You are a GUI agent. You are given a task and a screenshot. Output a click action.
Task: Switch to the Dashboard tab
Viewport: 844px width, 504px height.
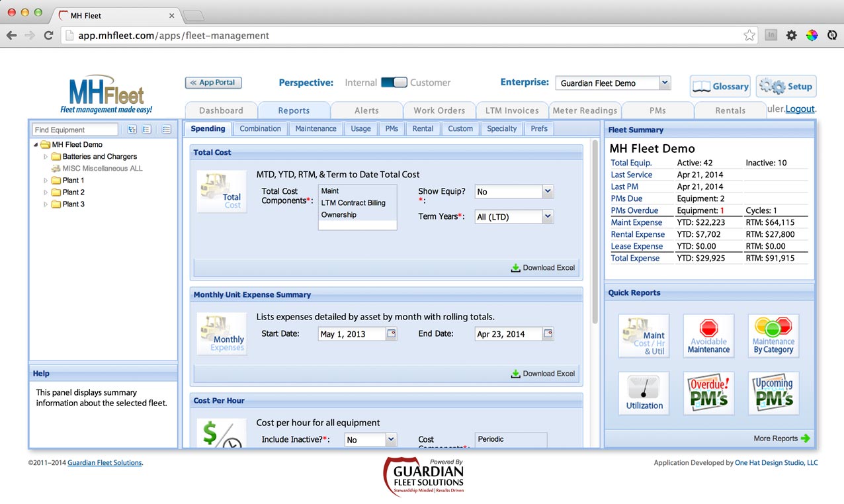pos(221,110)
